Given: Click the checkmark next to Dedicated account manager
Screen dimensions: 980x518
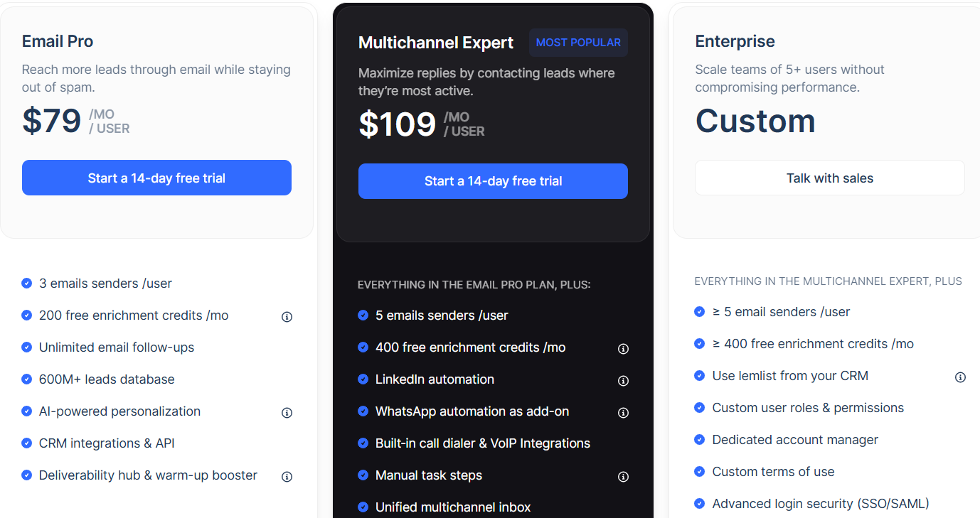Looking at the screenshot, I should 699,439.
